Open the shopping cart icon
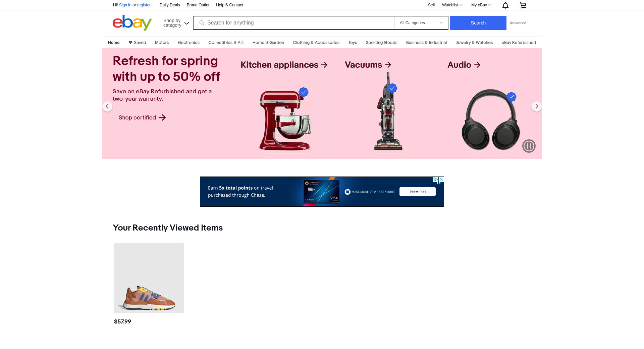 [523, 5]
